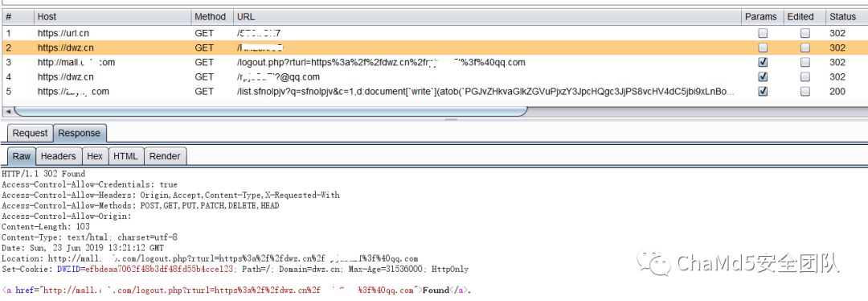This screenshot has width=868, height=301.
Task: Select the http://mall host in row 3
Action: click(x=76, y=62)
